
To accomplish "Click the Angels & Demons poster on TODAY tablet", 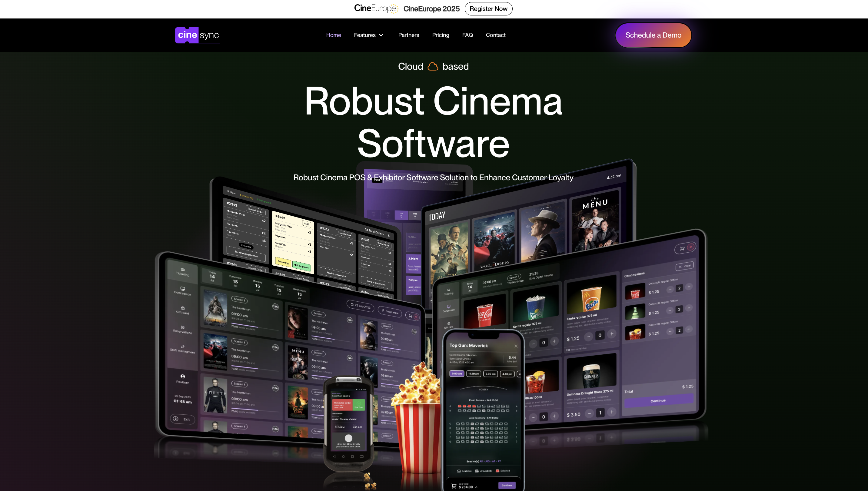I will click(494, 242).
